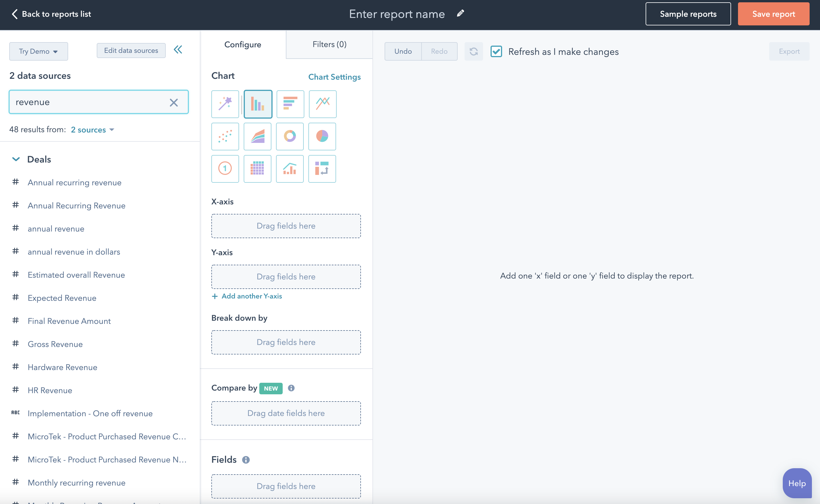
Task: Select the vertical bar chart type
Action: [x=258, y=104]
